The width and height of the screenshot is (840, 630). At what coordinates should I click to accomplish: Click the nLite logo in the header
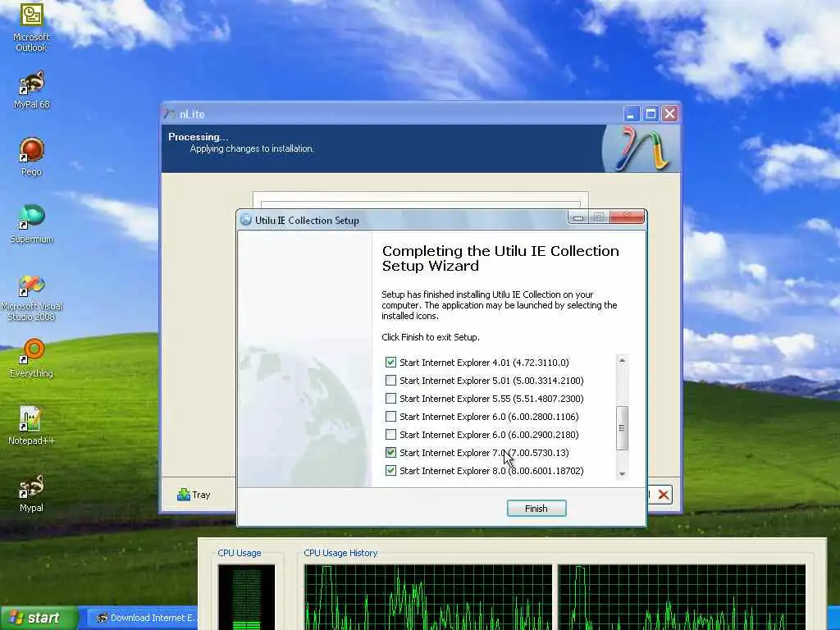[642, 148]
